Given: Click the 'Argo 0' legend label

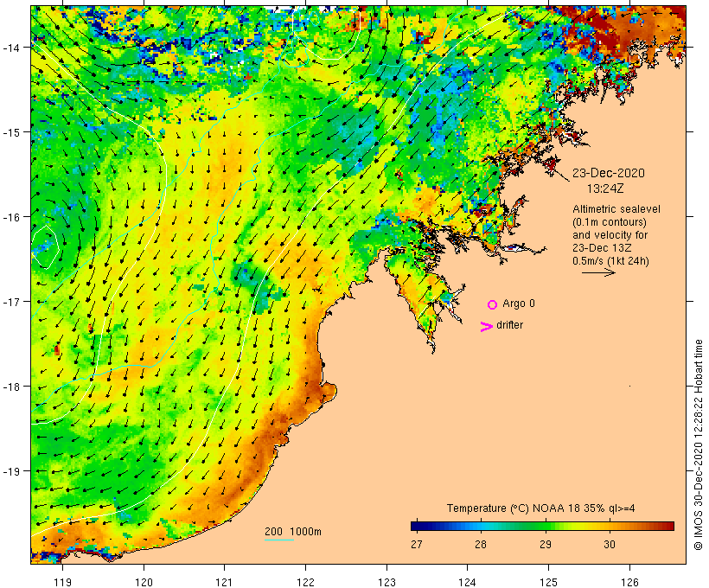Looking at the screenshot, I should click(519, 304).
